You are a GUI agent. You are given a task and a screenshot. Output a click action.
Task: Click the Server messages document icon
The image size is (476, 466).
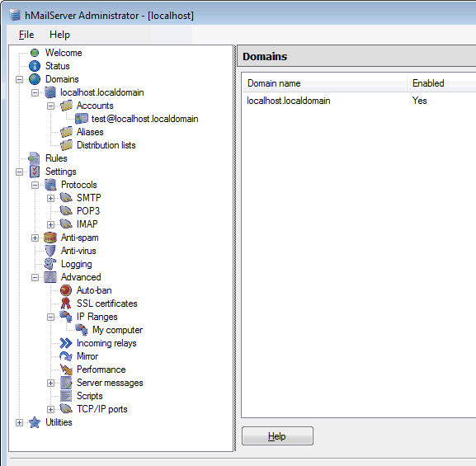(66, 383)
